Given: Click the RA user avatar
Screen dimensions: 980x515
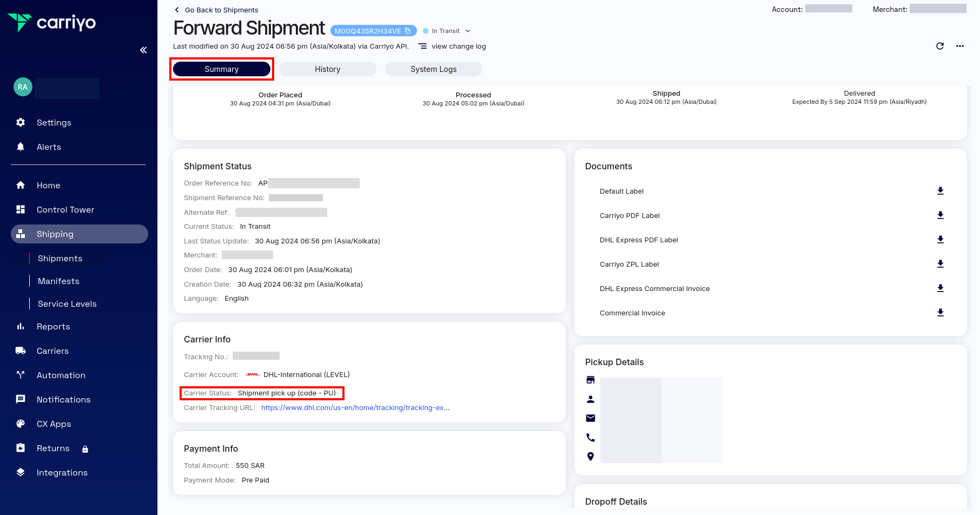Looking at the screenshot, I should click(x=23, y=87).
